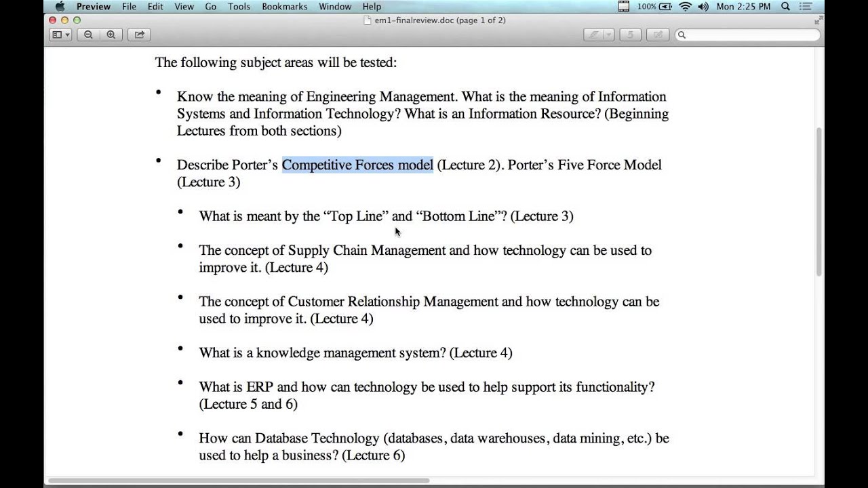Click the highlighted text 'Competitive Forces model'
Image resolution: width=868 pixels, height=488 pixels.
tap(357, 165)
